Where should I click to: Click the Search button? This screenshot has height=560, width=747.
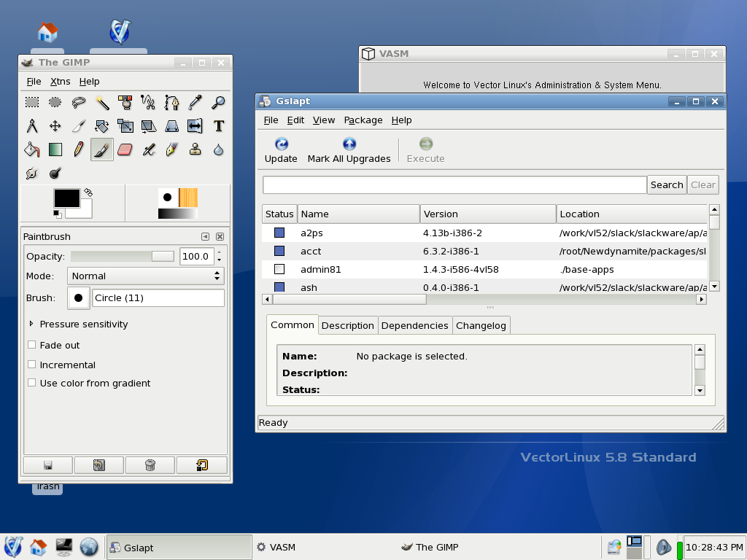[x=667, y=184]
